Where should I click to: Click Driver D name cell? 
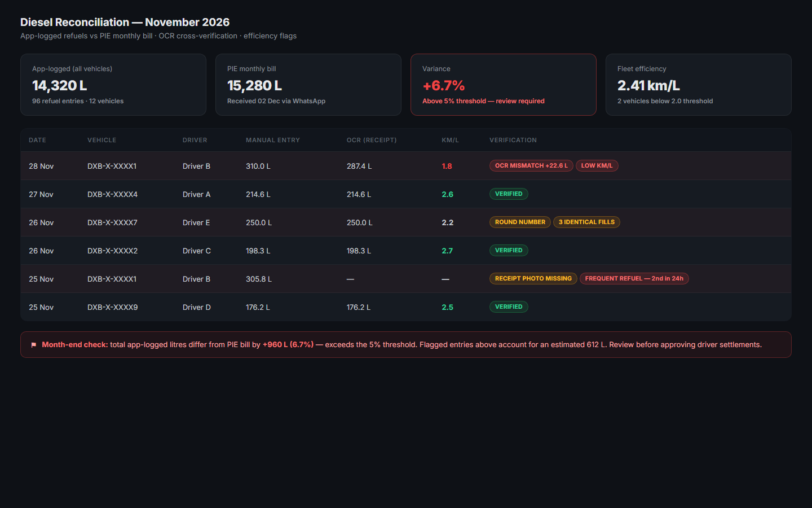[197, 307]
